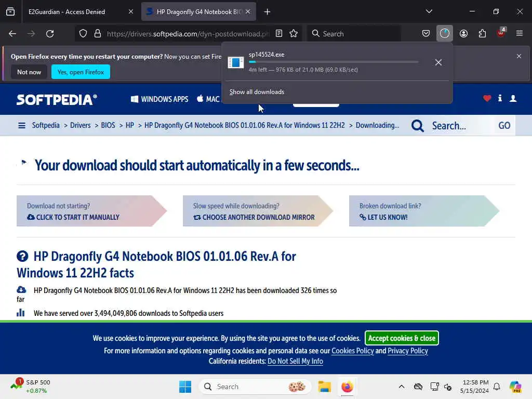
Task: Dismiss the open Firefox notification bar
Action: pyautogui.click(x=519, y=56)
